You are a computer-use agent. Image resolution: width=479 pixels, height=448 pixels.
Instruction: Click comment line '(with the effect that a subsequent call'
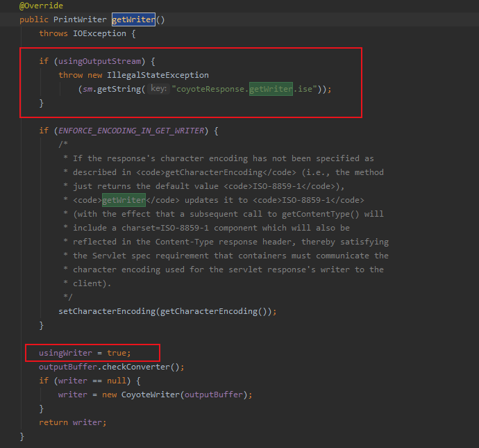[x=224, y=214]
